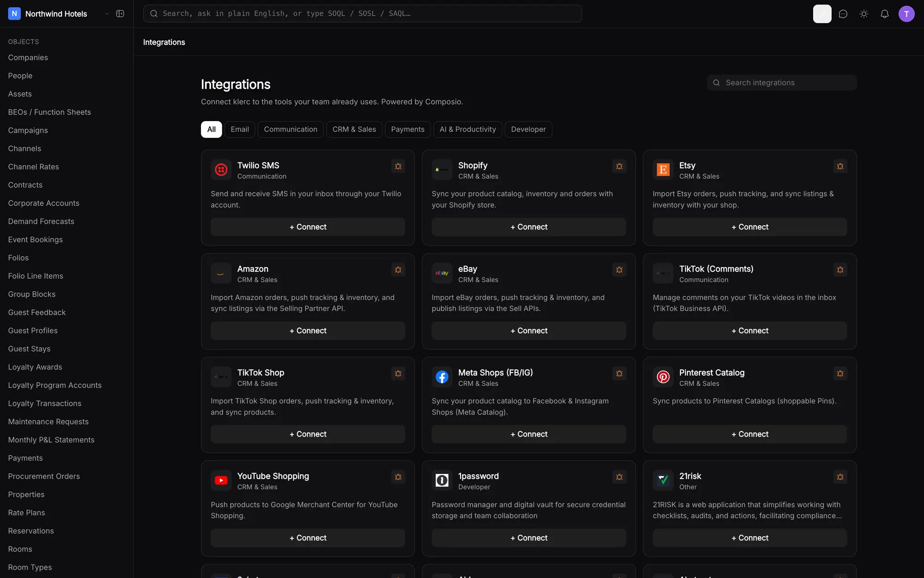Click the bug icon on eBay card
The height and width of the screenshot is (578, 924).
pyautogui.click(x=619, y=270)
